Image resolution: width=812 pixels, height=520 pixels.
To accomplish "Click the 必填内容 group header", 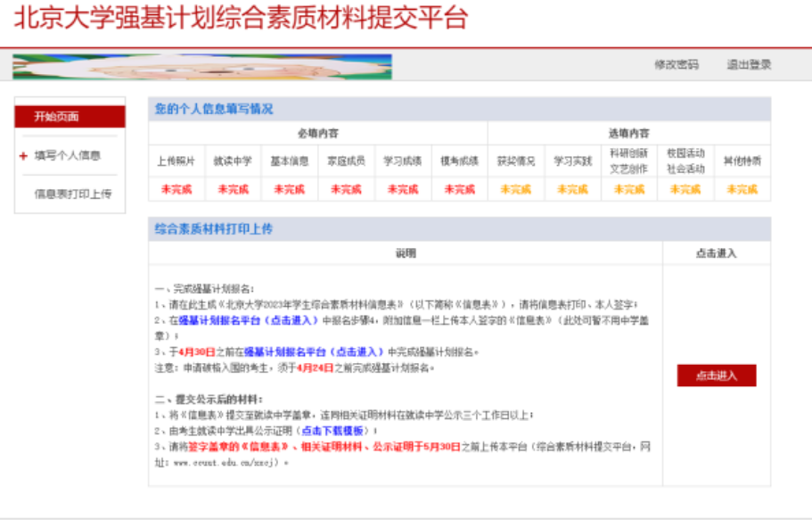I will (x=318, y=133).
